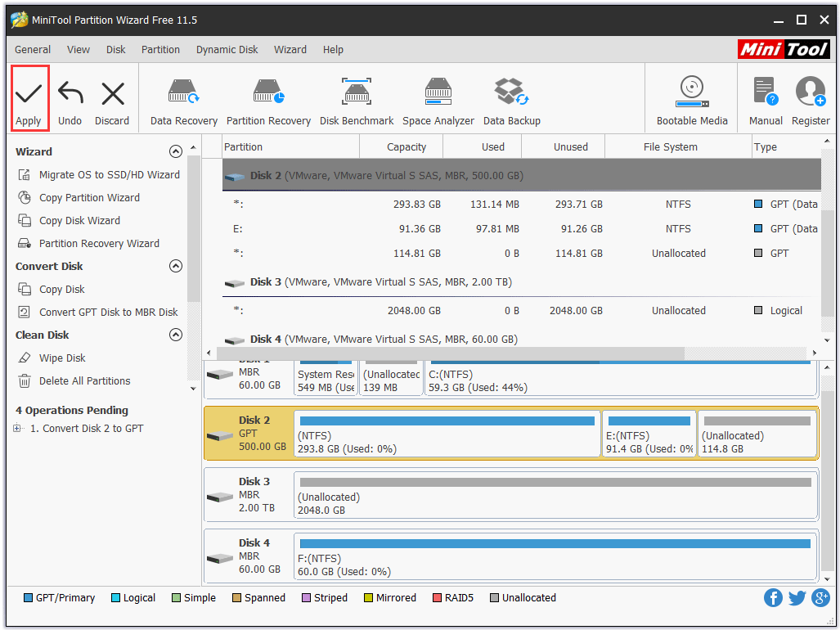Apply the pending operations
Image resolution: width=840 pixels, height=630 pixels.
point(29,97)
